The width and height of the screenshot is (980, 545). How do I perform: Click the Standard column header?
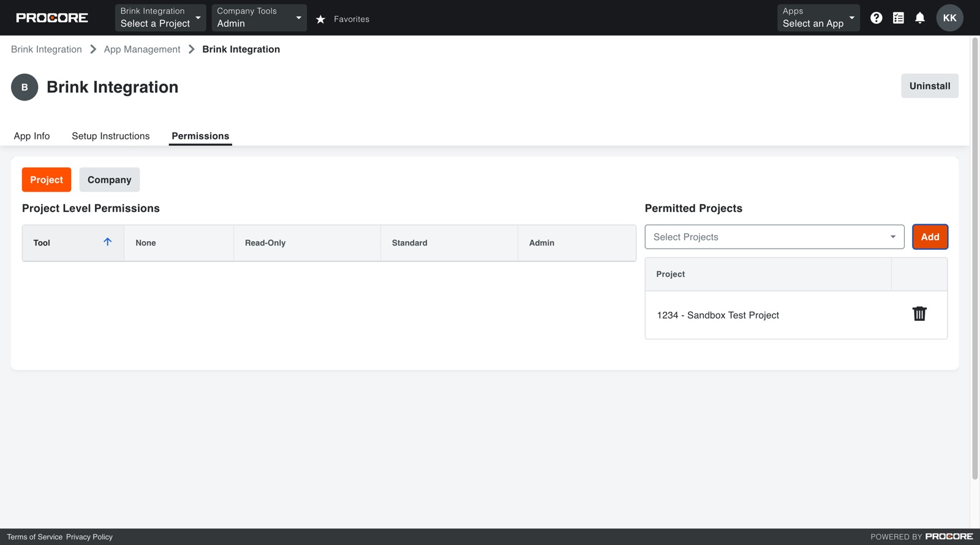tap(449, 243)
